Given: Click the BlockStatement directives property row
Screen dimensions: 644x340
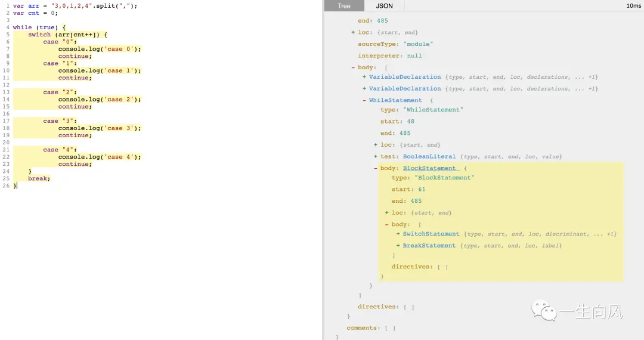Looking at the screenshot, I should [x=419, y=267].
